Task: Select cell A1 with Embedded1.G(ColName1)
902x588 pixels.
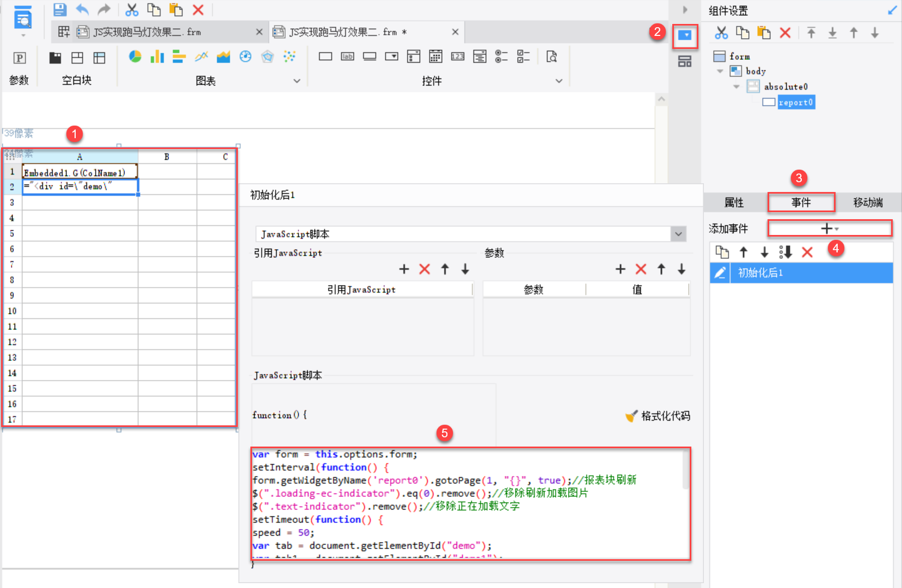Action: coord(79,172)
